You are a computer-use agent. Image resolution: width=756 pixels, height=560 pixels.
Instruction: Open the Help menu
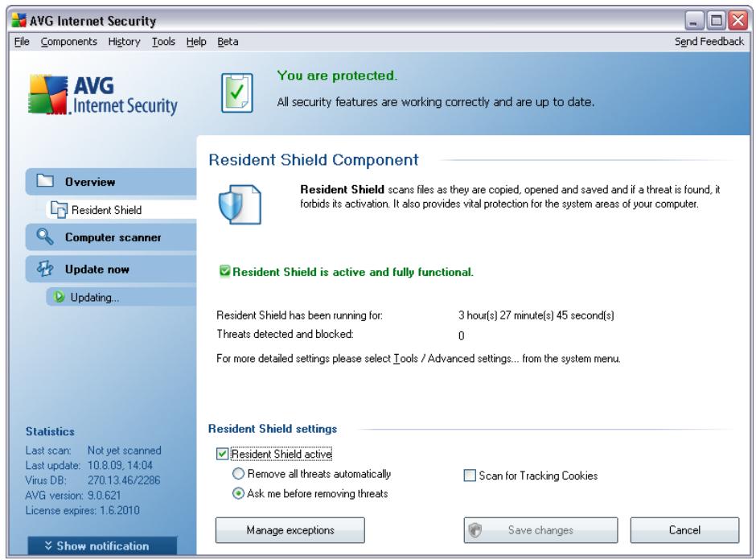(x=196, y=42)
